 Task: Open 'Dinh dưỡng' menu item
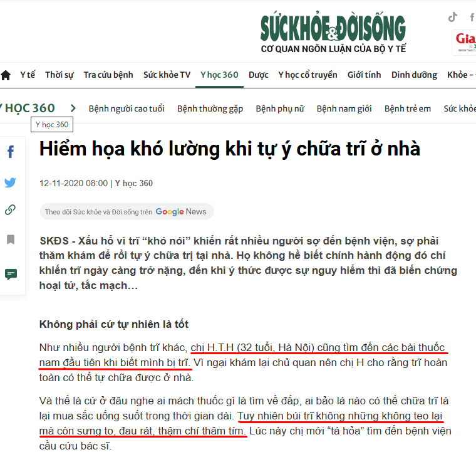pos(414,75)
